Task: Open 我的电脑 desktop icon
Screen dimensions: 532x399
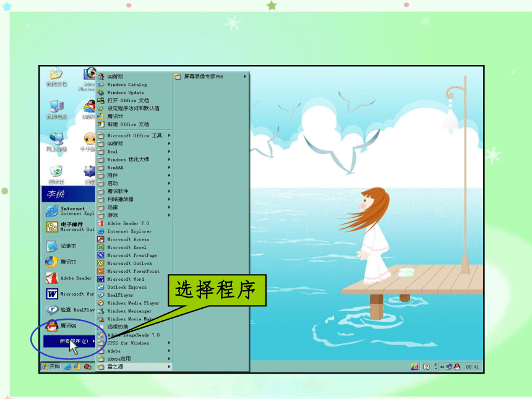Action: 56,109
